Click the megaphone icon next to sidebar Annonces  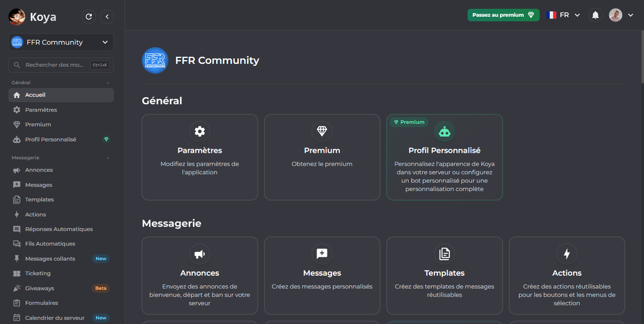[17, 170]
